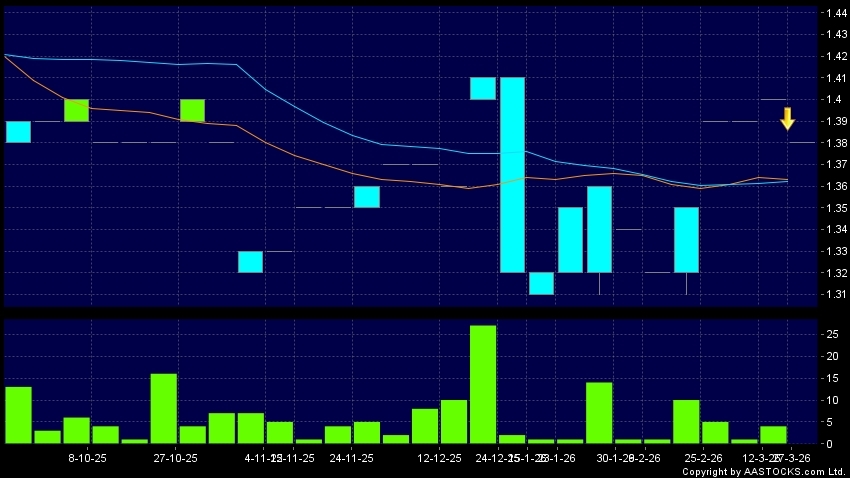Click the 12-12-25 date label
850x478 pixels.
tap(439, 458)
